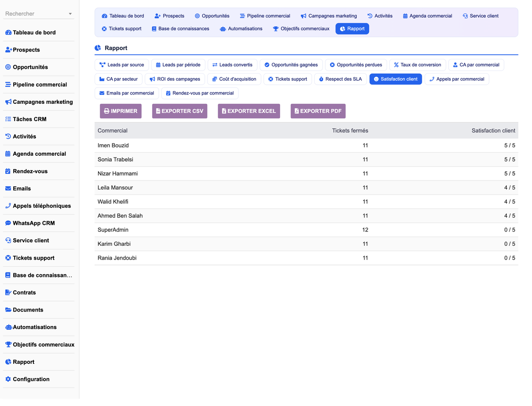This screenshot has height=406, width=532.
Task: Switch to Prospects top tab
Action: click(169, 16)
